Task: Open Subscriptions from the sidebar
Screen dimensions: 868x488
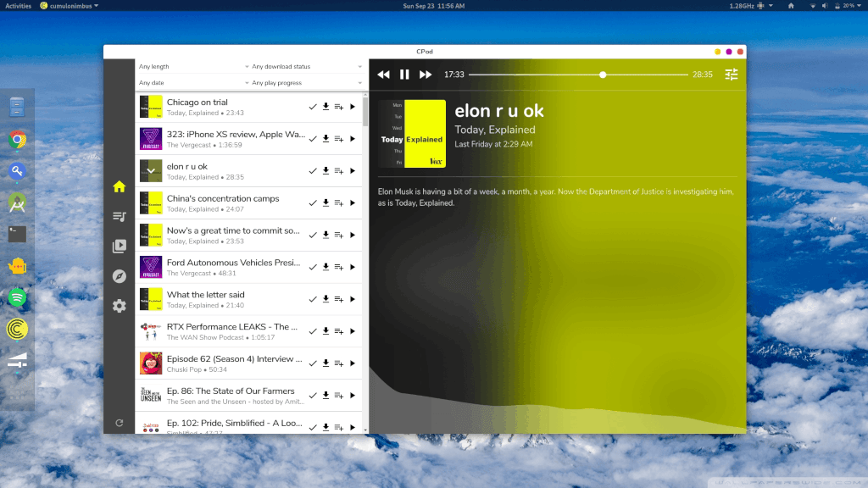Action: click(x=120, y=247)
